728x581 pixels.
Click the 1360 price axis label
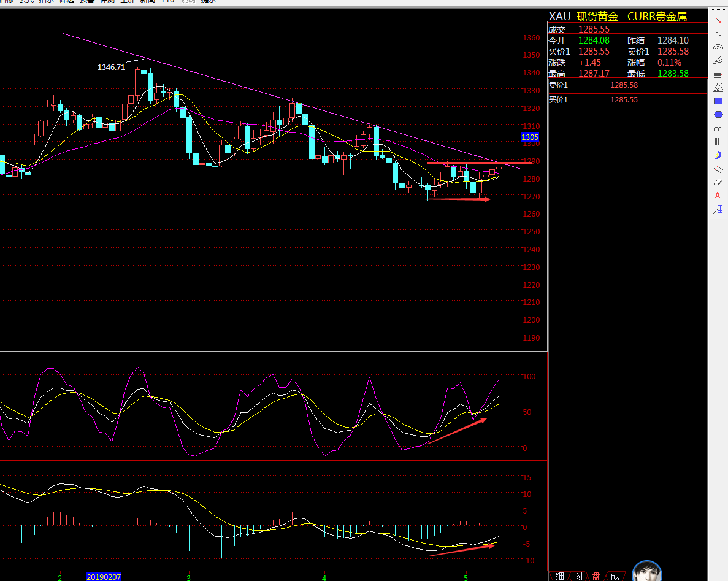531,38
